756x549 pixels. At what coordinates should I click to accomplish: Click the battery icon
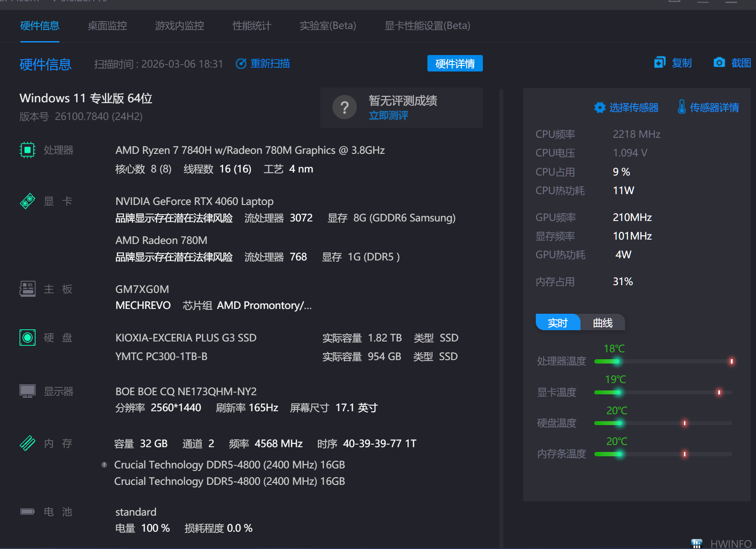(x=27, y=512)
